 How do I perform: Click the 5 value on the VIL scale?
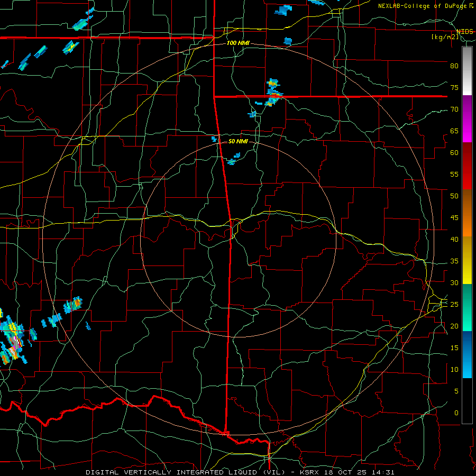click(x=456, y=391)
